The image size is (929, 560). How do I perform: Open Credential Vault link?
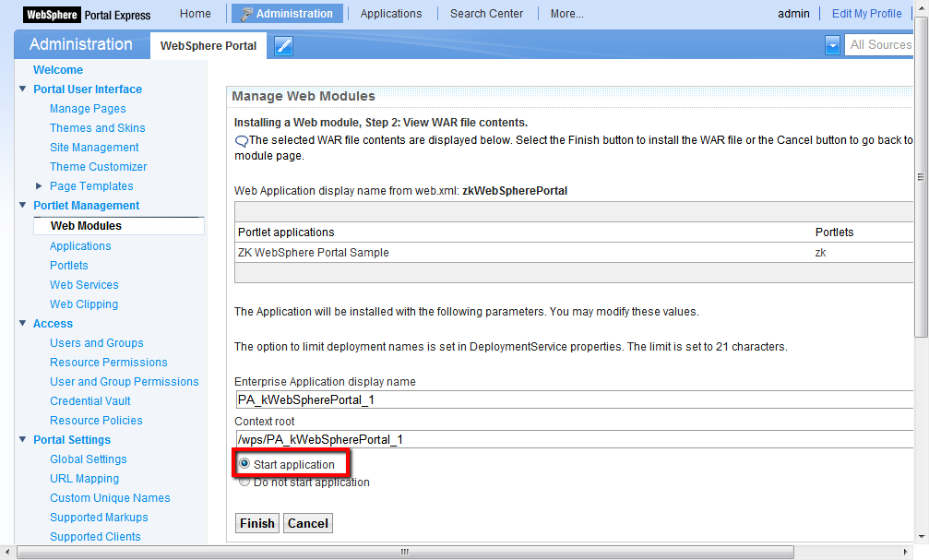(90, 401)
